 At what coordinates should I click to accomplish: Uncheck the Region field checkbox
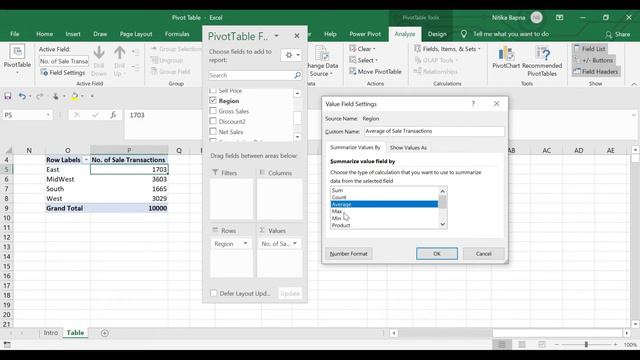213,100
